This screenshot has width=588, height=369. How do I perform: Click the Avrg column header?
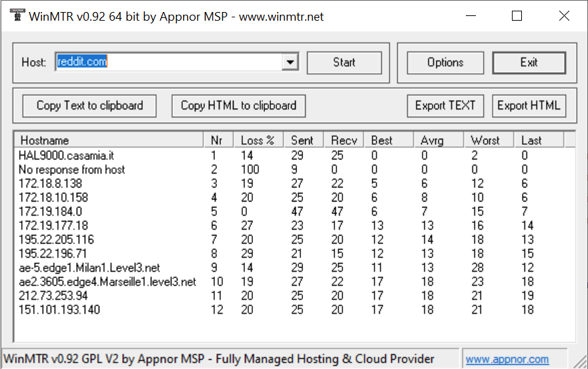pyautogui.click(x=438, y=140)
